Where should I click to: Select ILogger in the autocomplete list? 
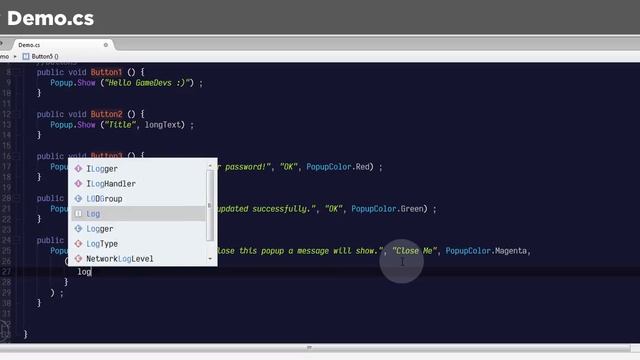(x=139, y=169)
